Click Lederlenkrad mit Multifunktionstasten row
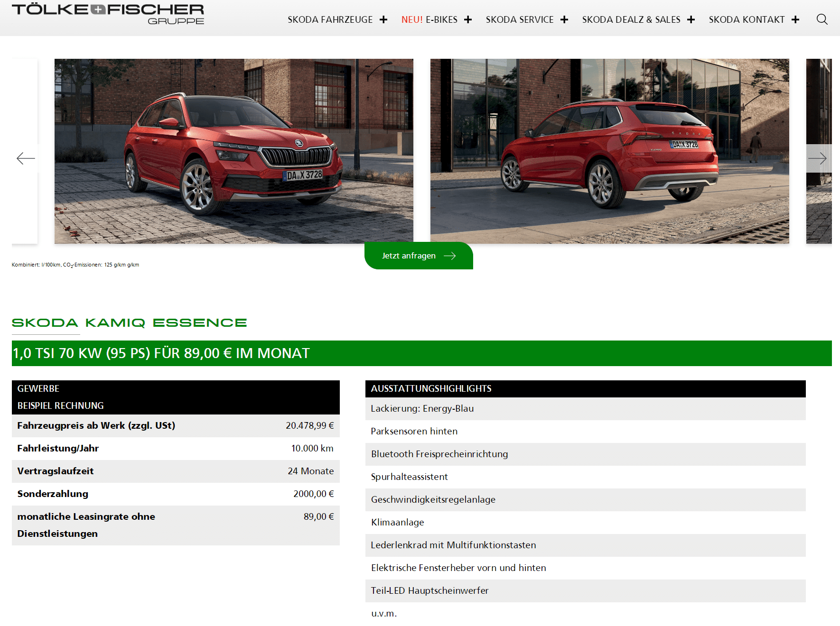Viewport: 840px width, 626px height. 586,545
